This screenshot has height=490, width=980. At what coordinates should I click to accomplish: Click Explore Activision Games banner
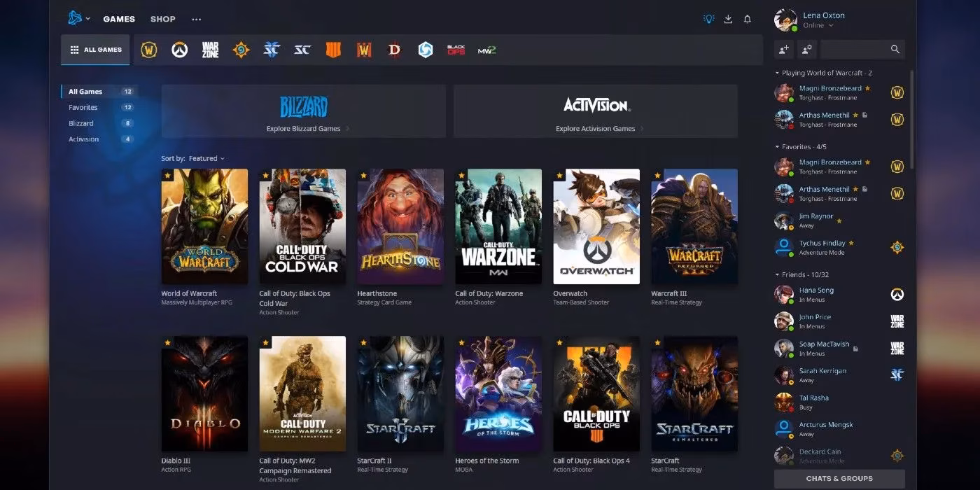tap(596, 111)
